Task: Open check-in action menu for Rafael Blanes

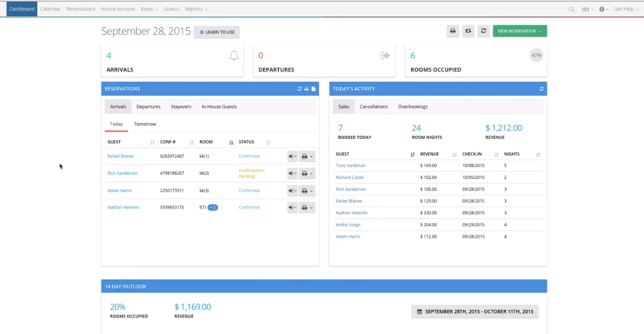Action: pos(292,156)
